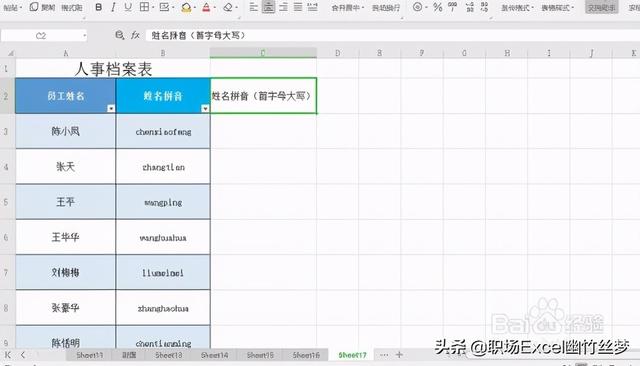Select cell C2 姓名拼音（首字母大写）

[263, 96]
